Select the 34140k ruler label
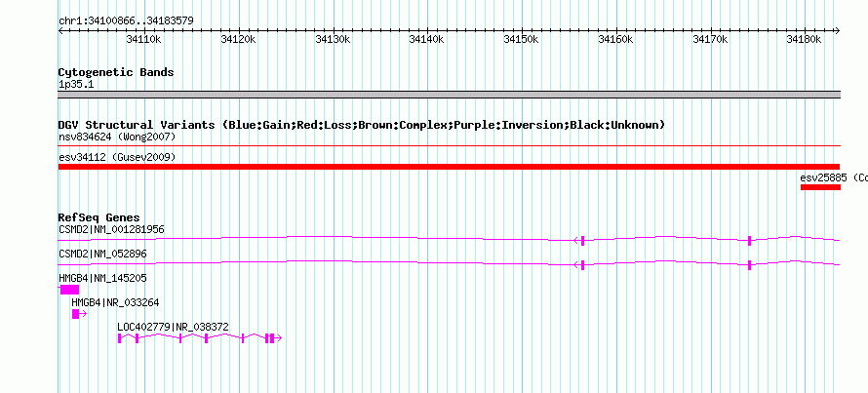The width and height of the screenshot is (868, 393). (427, 39)
